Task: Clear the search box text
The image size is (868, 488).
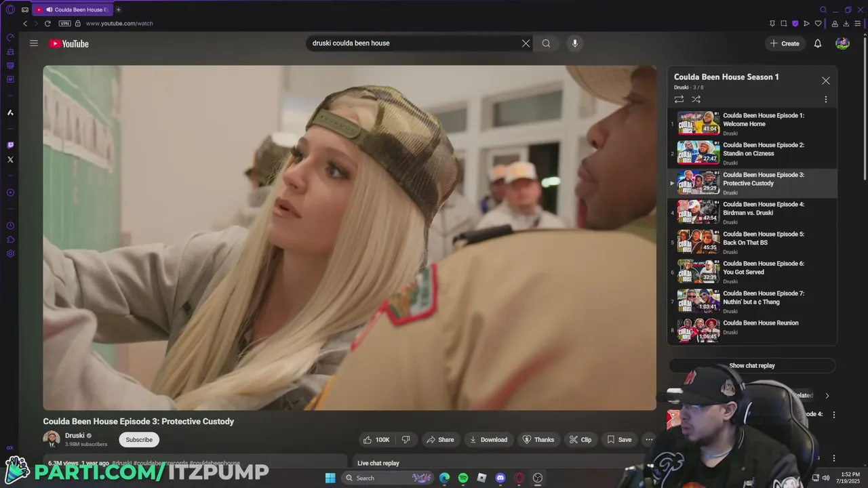Action: (526, 43)
